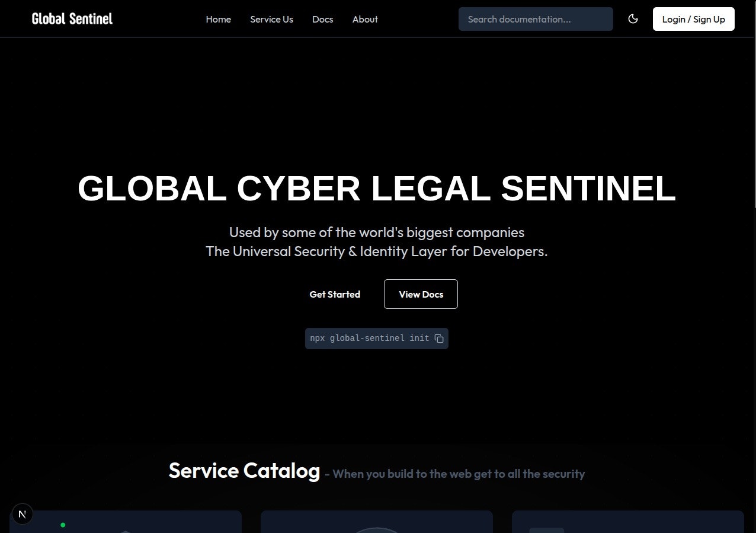Click the copy icon inside the command box
Image resolution: width=756 pixels, height=533 pixels.
point(438,338)
